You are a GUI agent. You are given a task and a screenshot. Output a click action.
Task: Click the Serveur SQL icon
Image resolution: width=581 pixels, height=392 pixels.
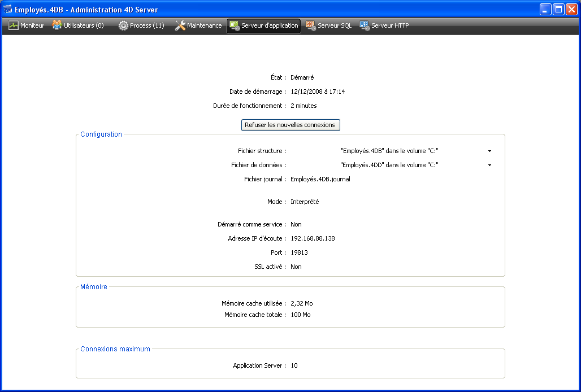point(311,25)
